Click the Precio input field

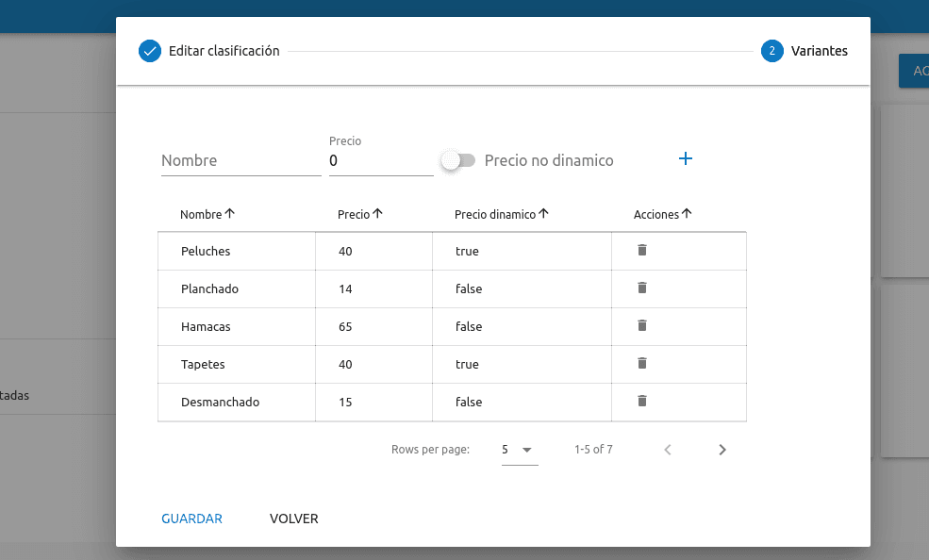click(381, 160)
